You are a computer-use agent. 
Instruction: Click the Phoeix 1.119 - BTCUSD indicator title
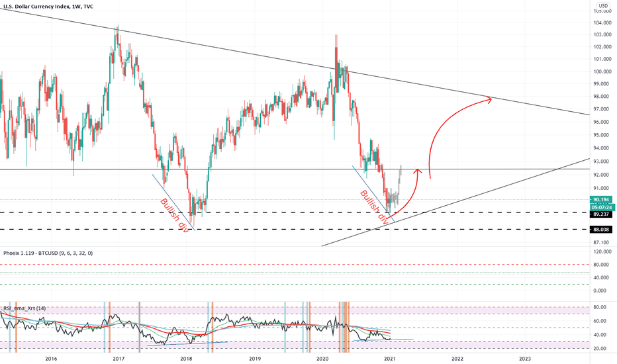(x=48, y=253)
